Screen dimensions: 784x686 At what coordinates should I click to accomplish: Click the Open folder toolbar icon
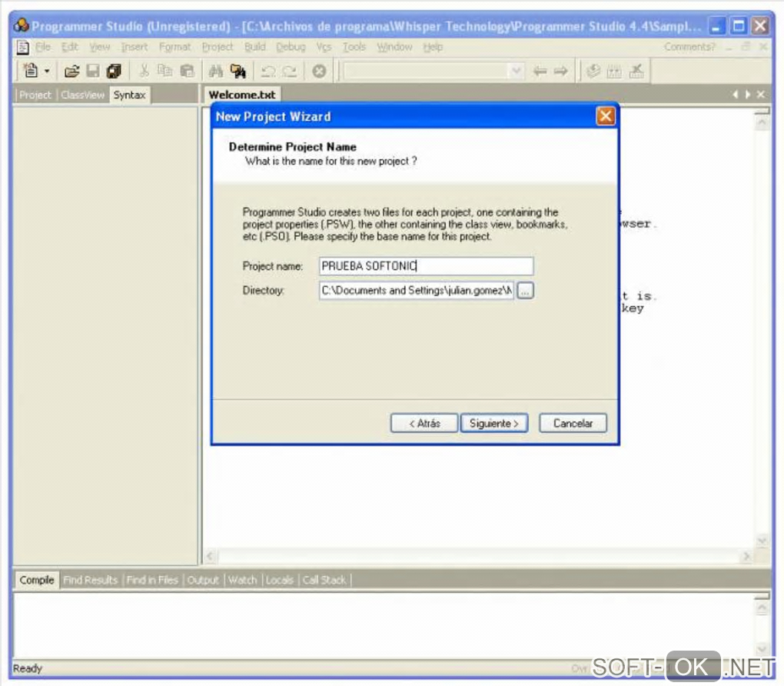click(71, 71)
